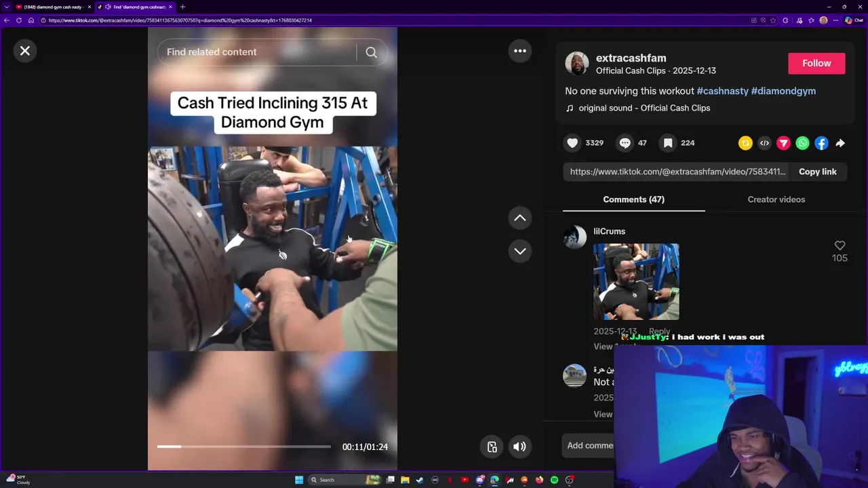Reload the page
Viewport: 868px width, 488px height.
coord(19,20)
